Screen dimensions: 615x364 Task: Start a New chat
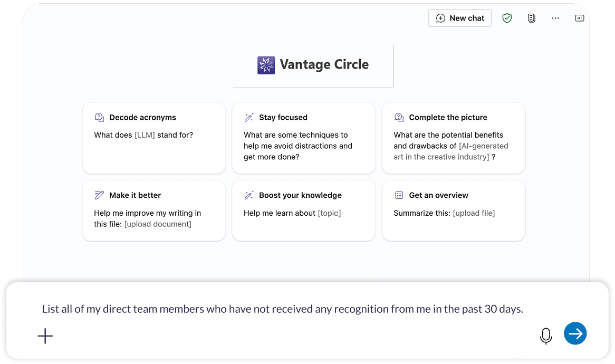459,18
